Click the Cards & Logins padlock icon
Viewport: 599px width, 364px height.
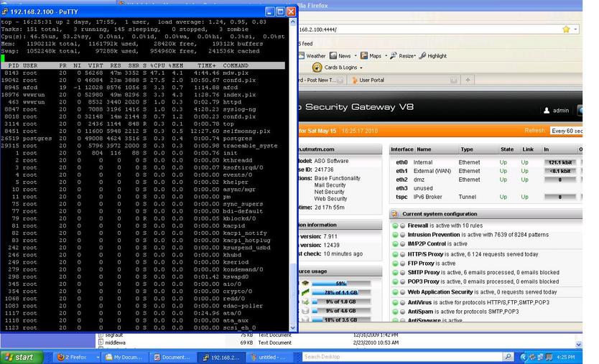pos(317,67)
